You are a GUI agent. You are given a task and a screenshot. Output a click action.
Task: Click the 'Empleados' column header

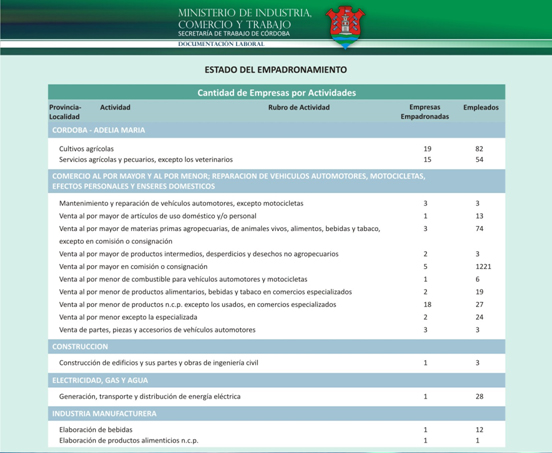481,107
